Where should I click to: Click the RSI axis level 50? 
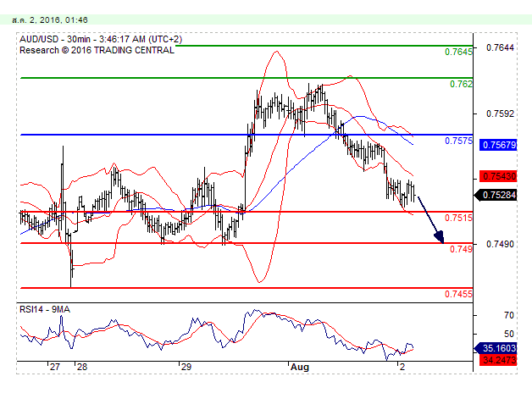pyautogui.click(x=509, y=334)
